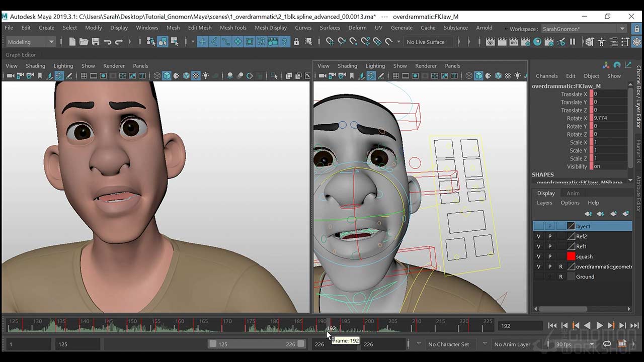The image size is (644, 362).
Task: Click snap to grids magnet icon
Action: [x=330, y=42]
